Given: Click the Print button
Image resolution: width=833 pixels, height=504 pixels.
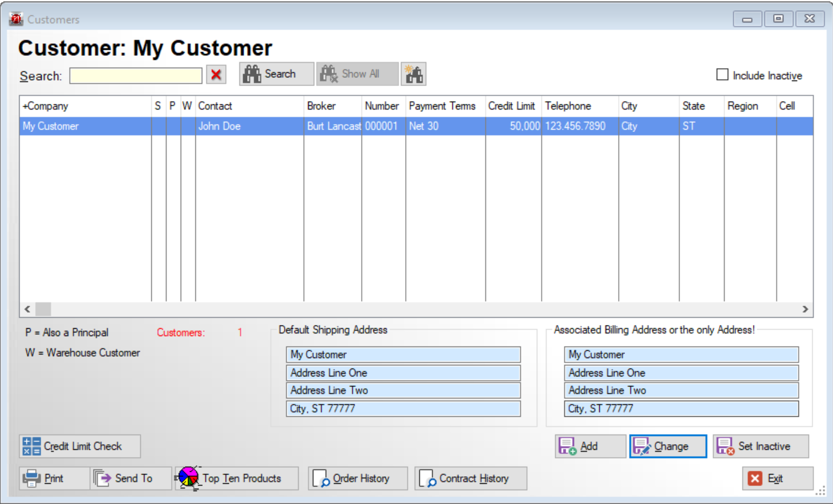Looking at the screenshot, I should click(54, 478).
